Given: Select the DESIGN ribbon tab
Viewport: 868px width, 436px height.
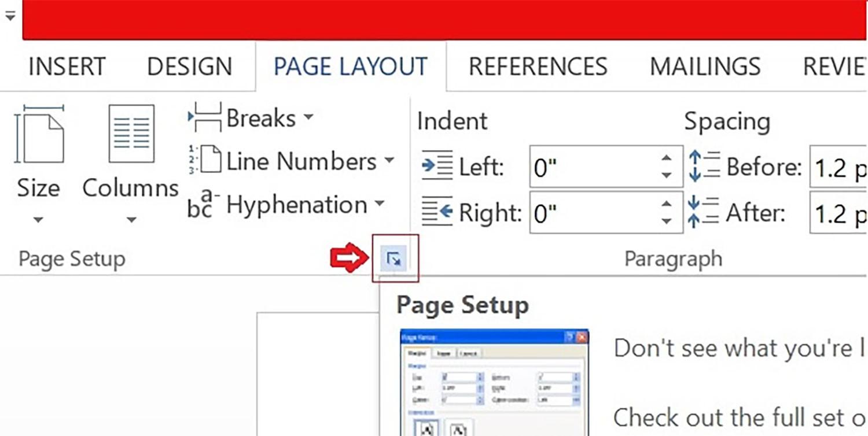Looking at the screenshot, I should (189, 66).
